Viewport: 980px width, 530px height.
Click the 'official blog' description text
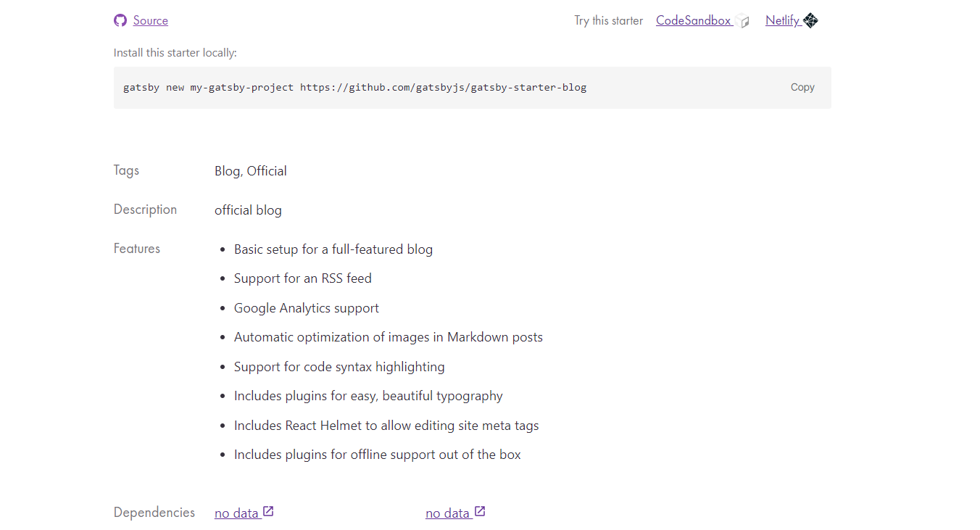coord(248,210)
